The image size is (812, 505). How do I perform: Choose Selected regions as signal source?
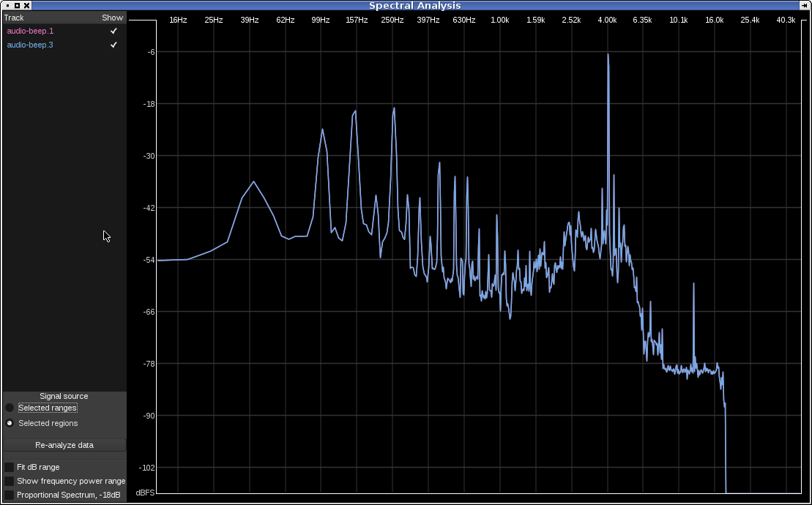coord(10,424)
